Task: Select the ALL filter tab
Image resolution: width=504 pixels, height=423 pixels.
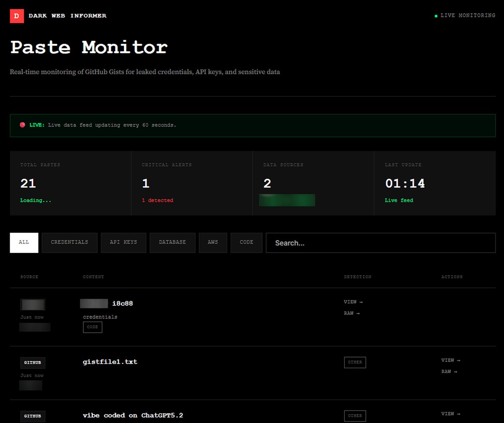Action: tap(24, 243)
